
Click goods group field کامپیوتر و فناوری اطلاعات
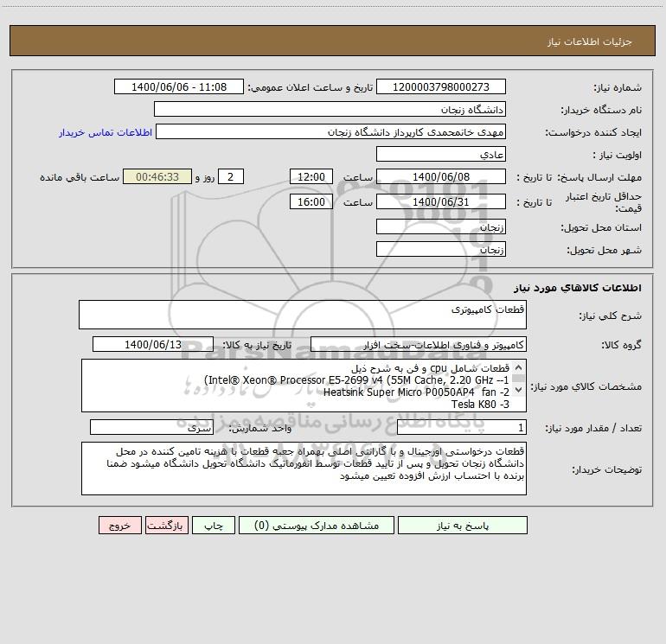point(419,344)
